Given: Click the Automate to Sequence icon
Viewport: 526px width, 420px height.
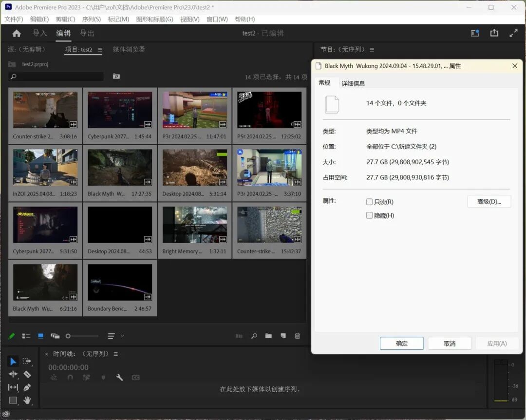Looking at the screenshot, I should (239, 336).
